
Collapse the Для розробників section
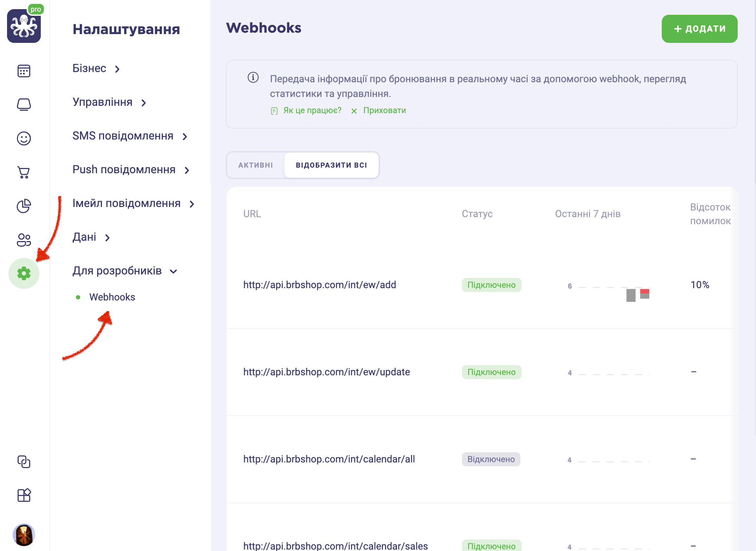(125, 271)
